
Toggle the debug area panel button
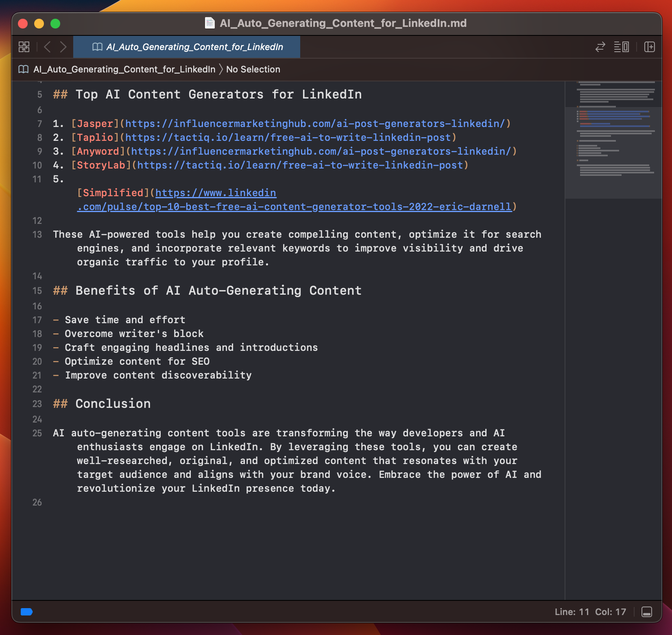647,612
